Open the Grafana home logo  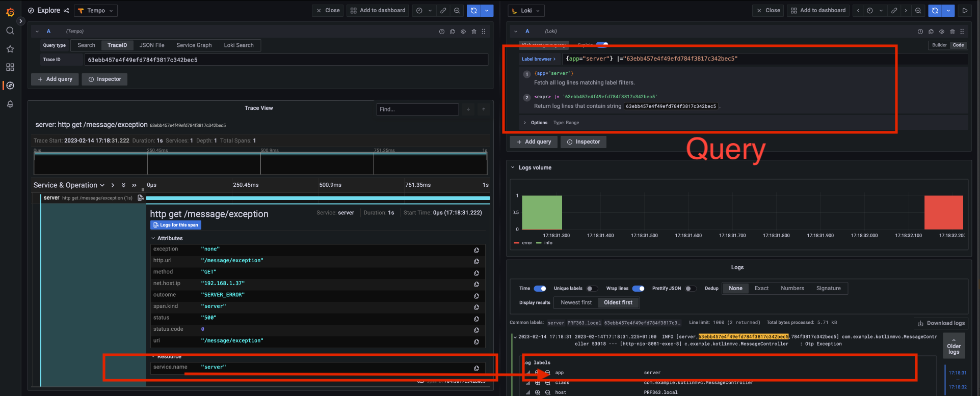[10, 11]
